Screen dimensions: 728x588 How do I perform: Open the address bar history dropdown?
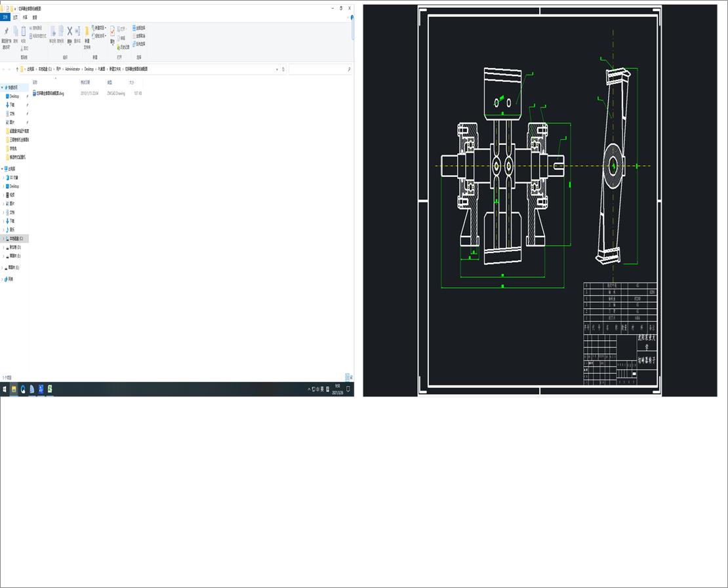click(x=277, y=69)
